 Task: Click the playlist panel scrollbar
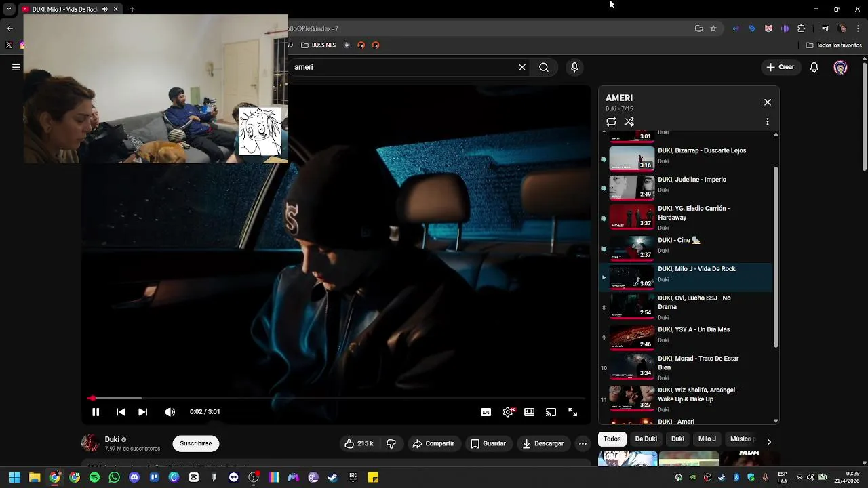[776, 258]
